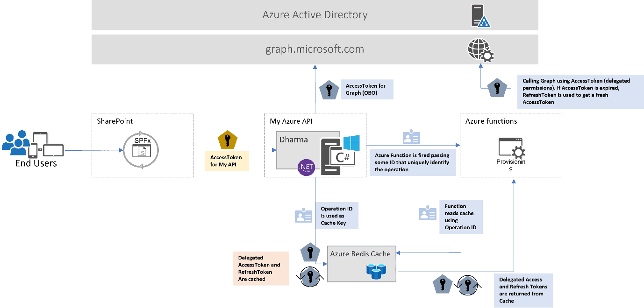Viewport: 644px width, 308px height.
Task: Click the key pentagon icon beside tokens returned from Cache note
Action: pos(443,284)
